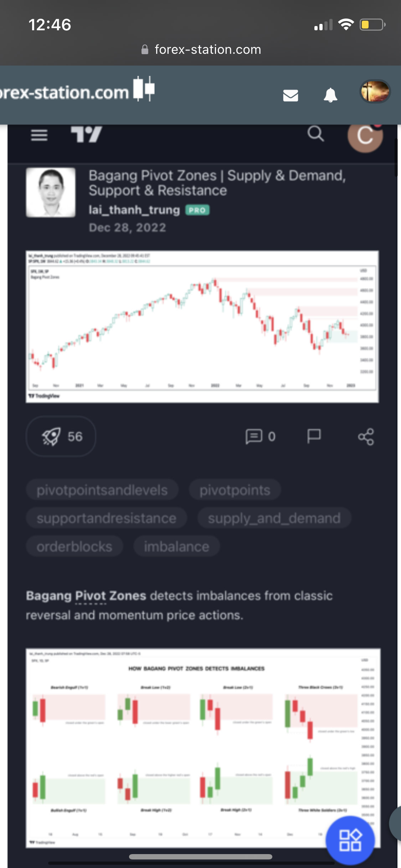This screenshot has height=868, width=401.
Task: Open the TradingView hamburger menu
Action: point(39,135)
